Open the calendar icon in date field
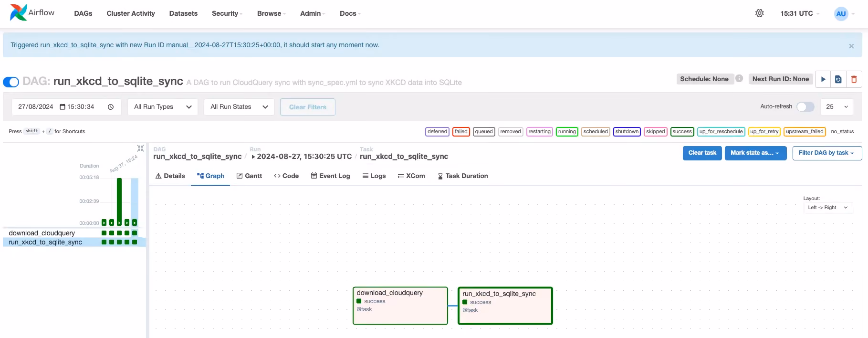 coord(63,107)
